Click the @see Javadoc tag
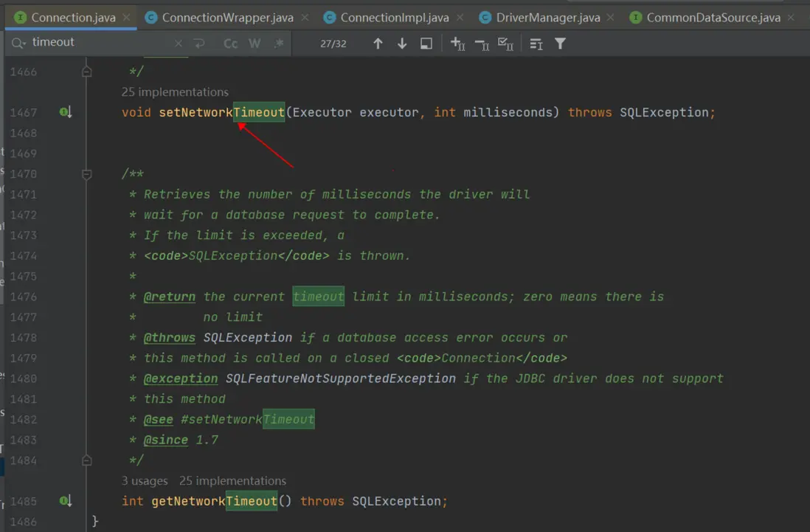Image resolution: width=810 pixels, height=532 pixels. click(x=158, y=419)
